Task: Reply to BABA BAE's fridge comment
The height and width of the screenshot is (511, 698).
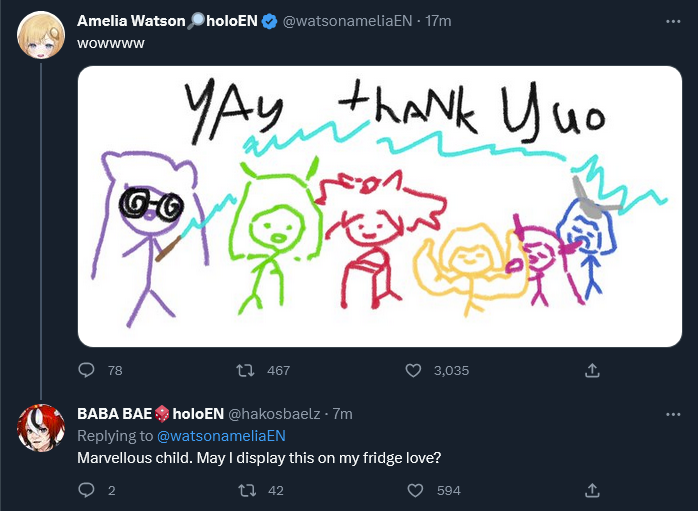Action: [86, 490]
